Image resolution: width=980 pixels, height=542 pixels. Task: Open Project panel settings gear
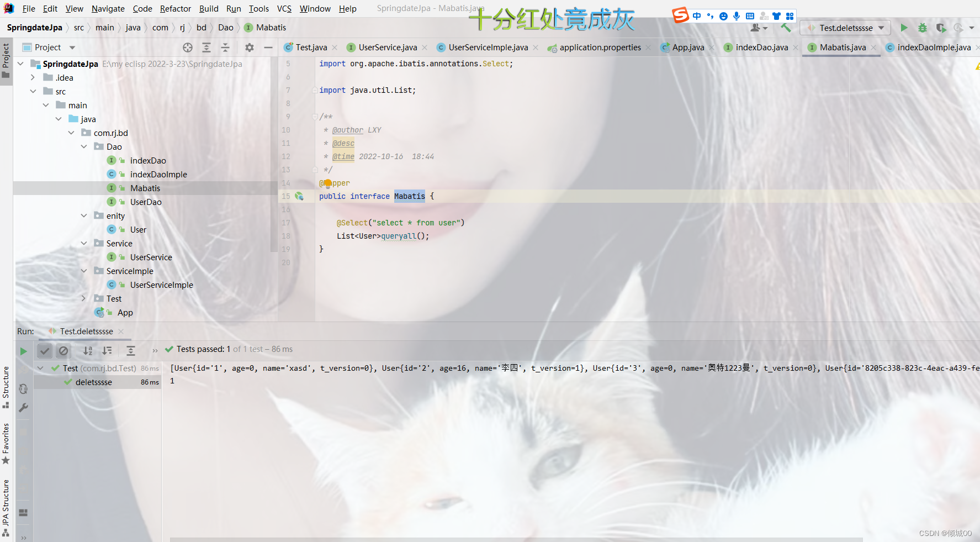coord(250,48)
